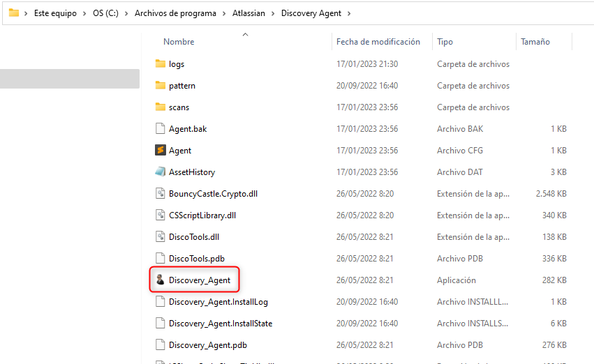This screenshot has height=364, width=594.
Task: Click the 2.548 KB size value
Action: pyautogui.click(x=551, y=193)
